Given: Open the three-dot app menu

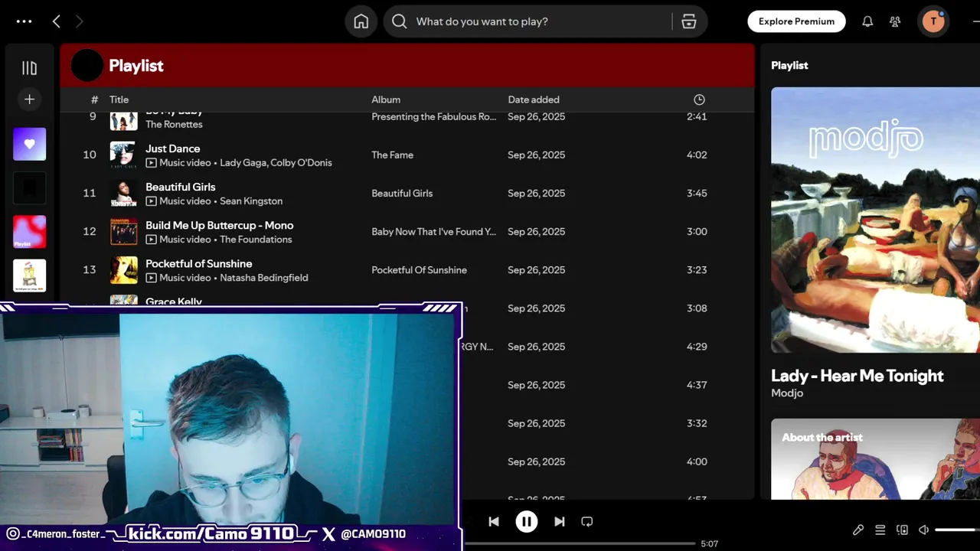Looking at the screenshot, I should 24,21.
